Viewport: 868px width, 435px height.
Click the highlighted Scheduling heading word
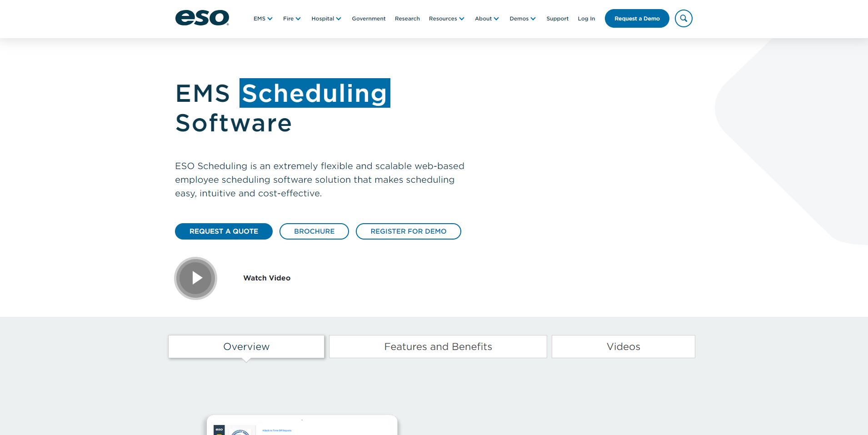click(314, 93)
